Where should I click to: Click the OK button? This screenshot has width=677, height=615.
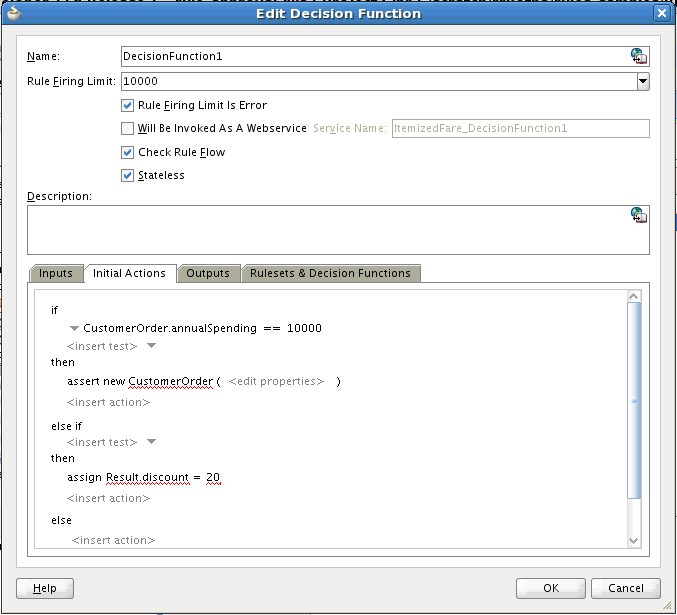(x=550, y=588)
